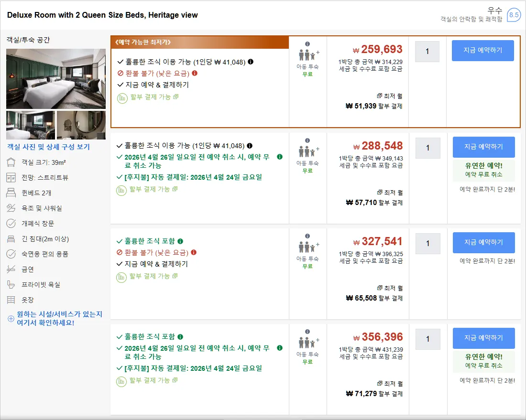Click the ₩327,541 price
Viewport: 526px width, 420px height.
click(x=378, y=241)
